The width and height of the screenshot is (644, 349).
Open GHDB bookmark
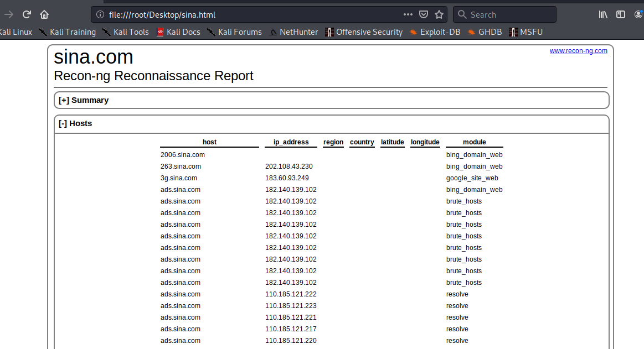485,32
